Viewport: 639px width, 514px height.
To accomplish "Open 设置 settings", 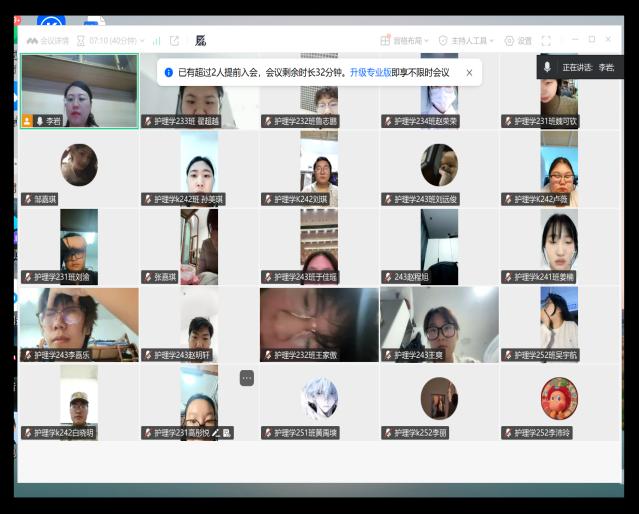I will point(518,41).
